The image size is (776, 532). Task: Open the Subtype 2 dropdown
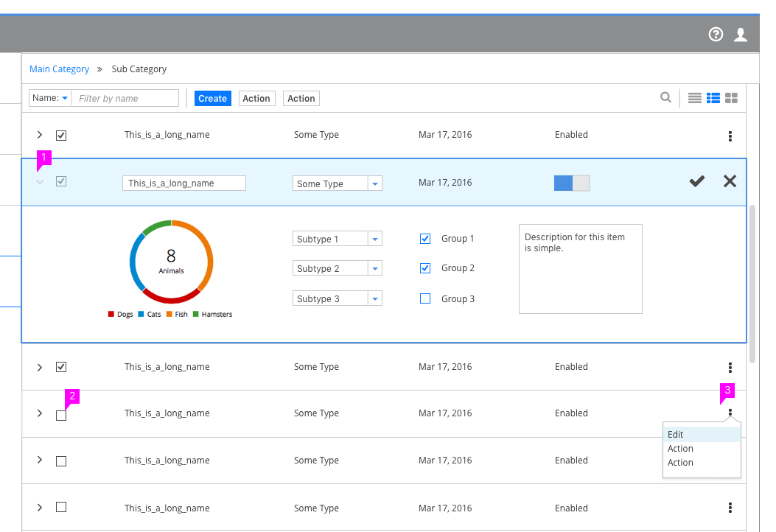(x=337, y=268)
